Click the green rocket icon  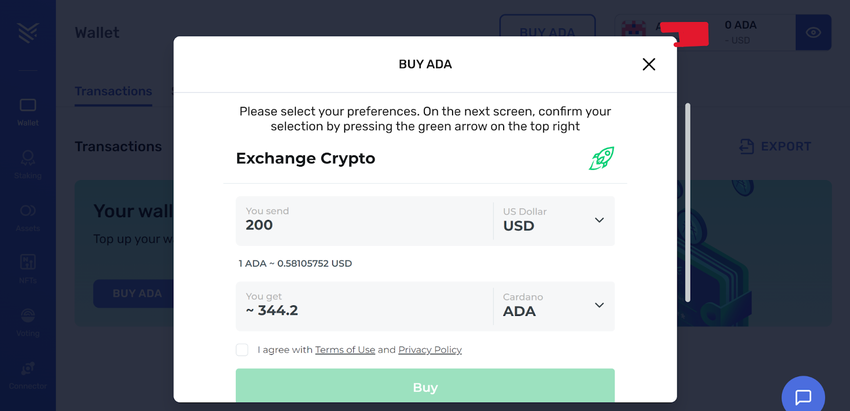(601, 158)
